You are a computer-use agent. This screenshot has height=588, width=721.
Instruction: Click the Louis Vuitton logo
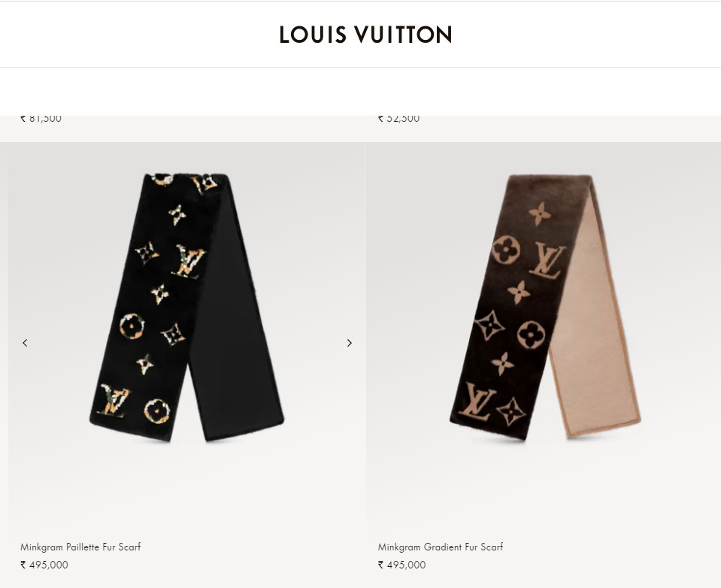point(365,35)
